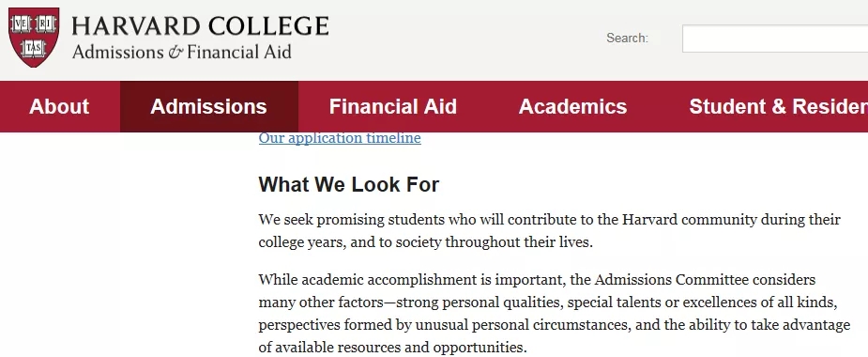Screen dimensions: 868x357
Task: Open the Harvard College wordmark link
Action: point(201,26)
